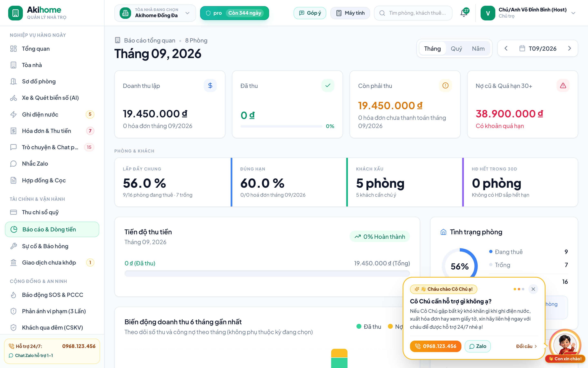Click the alert circle icon on Còn phải thu card

click(445, 85)
